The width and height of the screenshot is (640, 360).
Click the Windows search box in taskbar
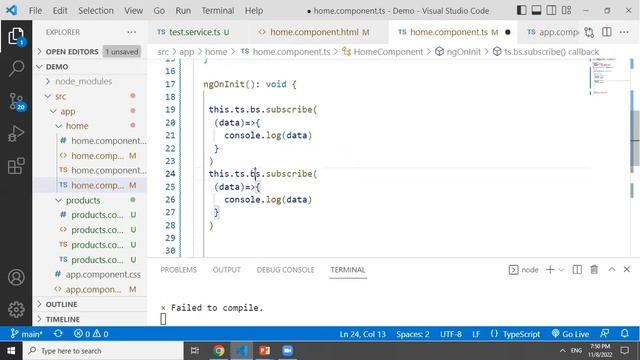(104, 351)
